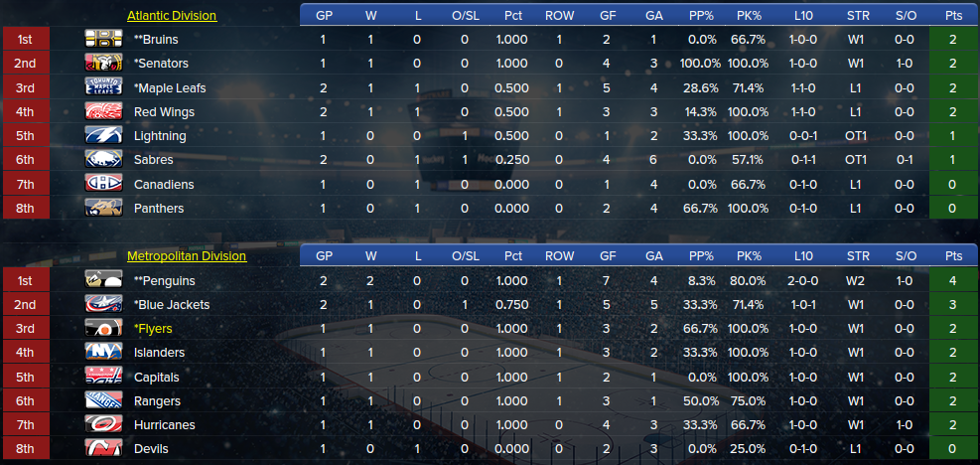Click the Hurricanes team logo

[x=103, y=425]
